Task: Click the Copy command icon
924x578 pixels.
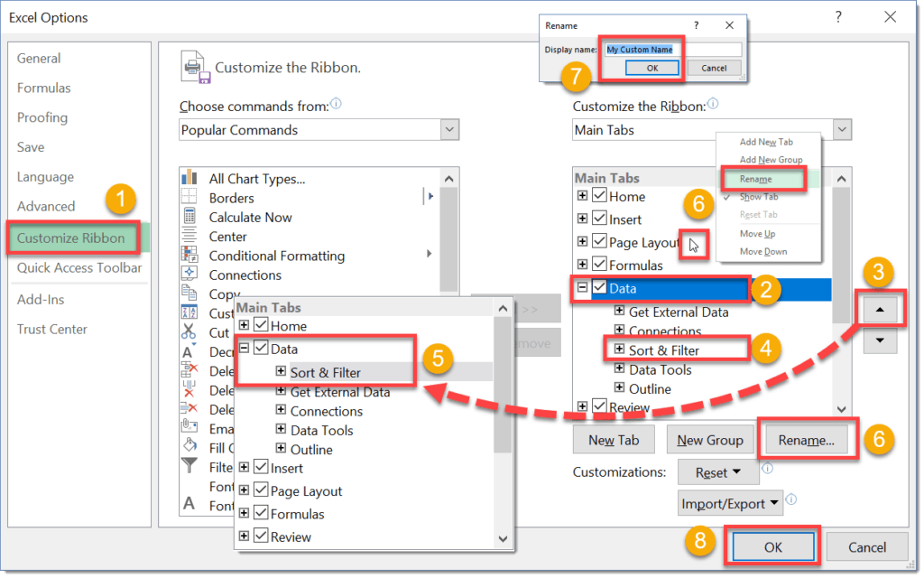Action: [189, 294]
